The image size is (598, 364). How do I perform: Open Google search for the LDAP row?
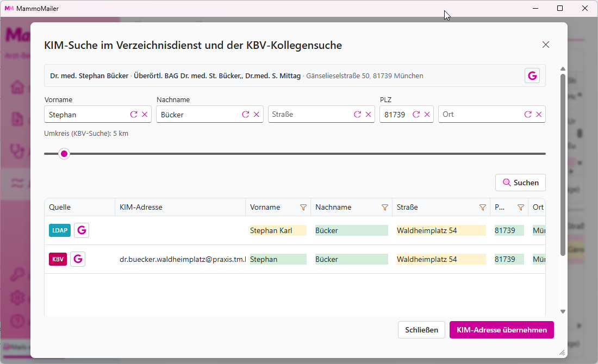click(81, 230)
